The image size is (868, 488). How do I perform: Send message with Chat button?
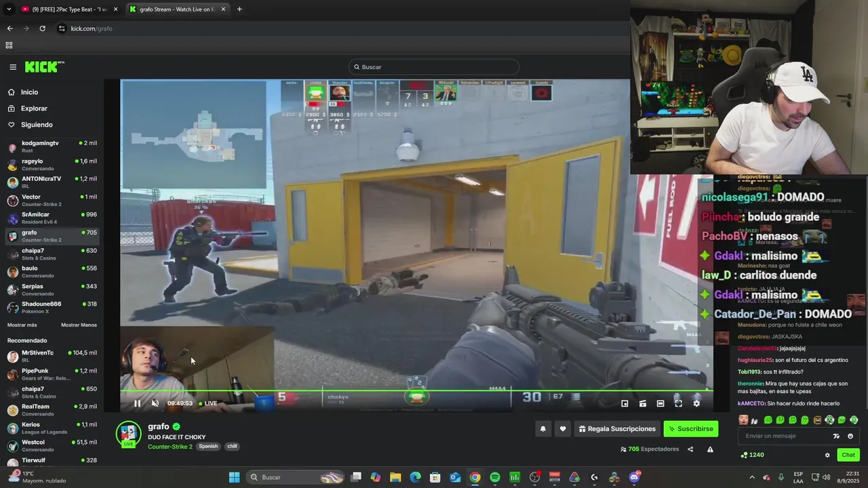(848, 455)
